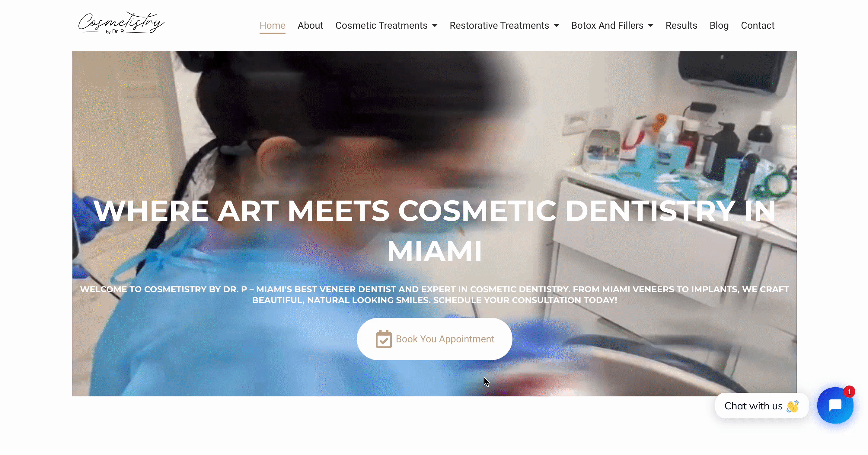Open Botox And Fillers menu text
The image size is (868, 455).
[x=607, y=25]
